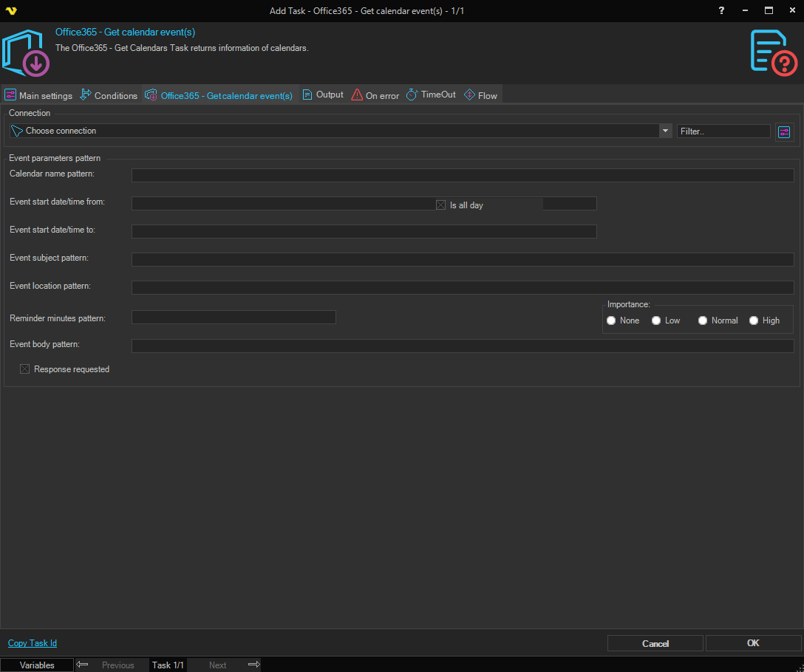Image resolution: width=804 pixels, height=672 pixels.
Task: Click the Office365 calendar download header icon
Action: click(x=26, y=52)
